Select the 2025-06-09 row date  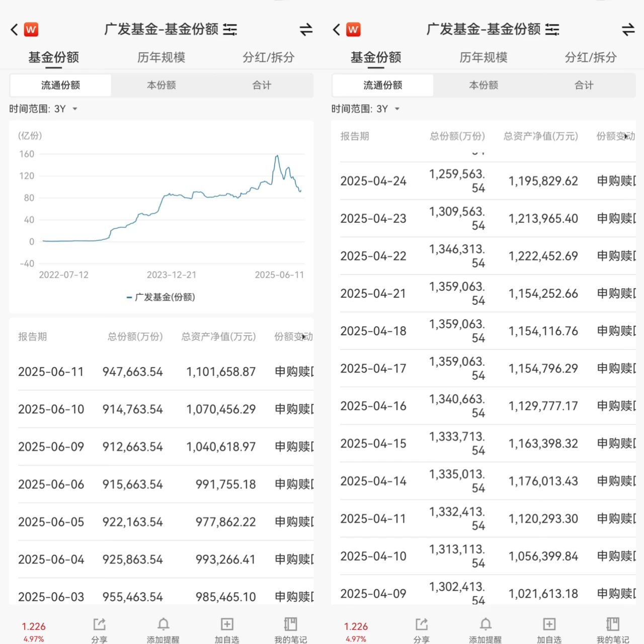pyautogui.click(x=51, y=447)
